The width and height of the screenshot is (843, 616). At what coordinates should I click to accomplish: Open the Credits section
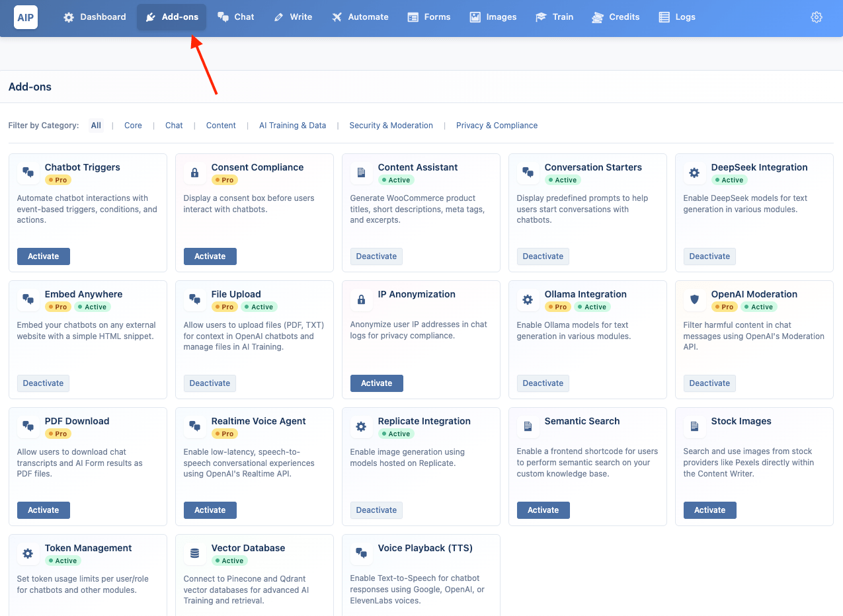[616, 17]
